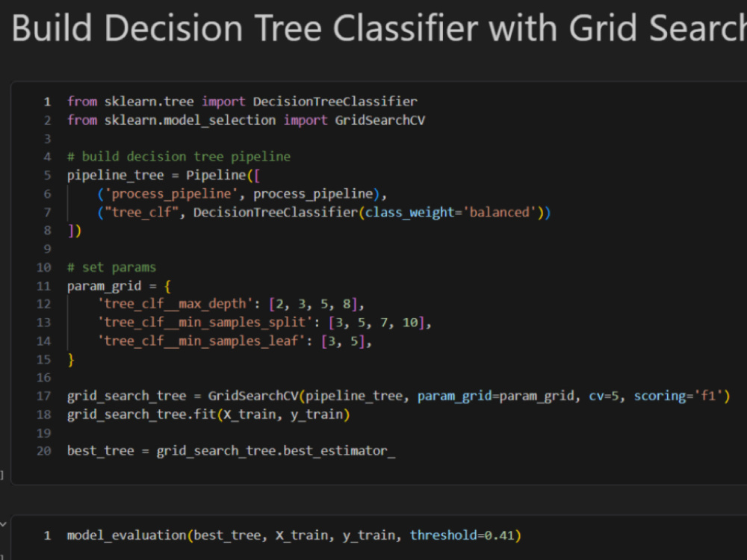Click "best_tree" assignment on line 20
Screen dimensions: 747x560
101,451
